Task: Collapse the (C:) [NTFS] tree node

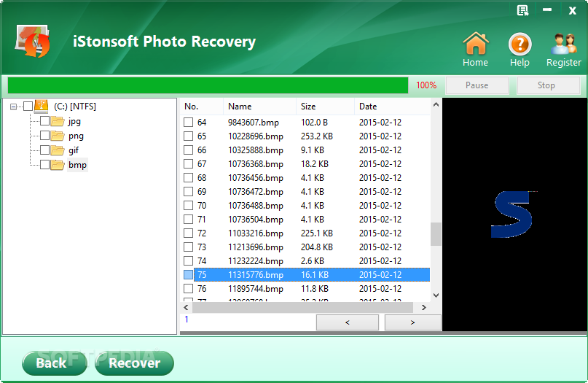Action: (x=13, y=107)
